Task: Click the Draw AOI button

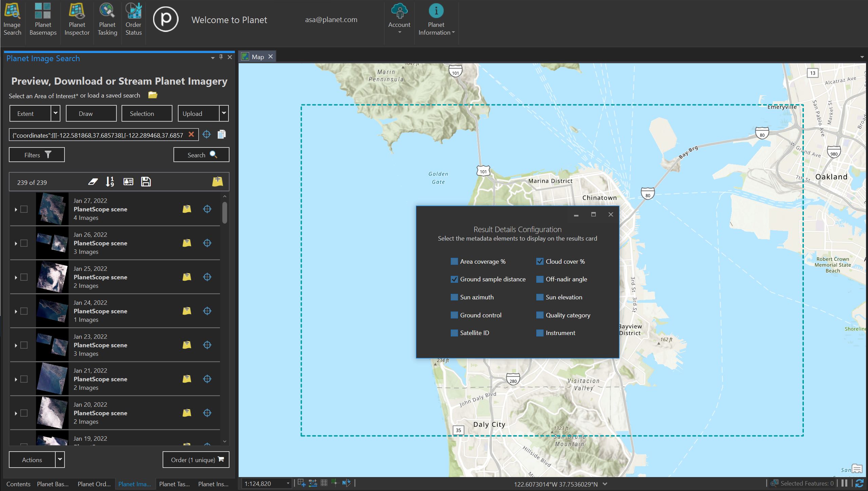Action: [x=91, y=113]
